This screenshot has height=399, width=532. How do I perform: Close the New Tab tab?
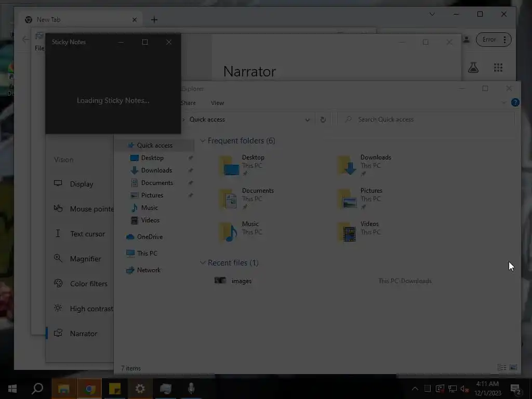pos(135,20)
